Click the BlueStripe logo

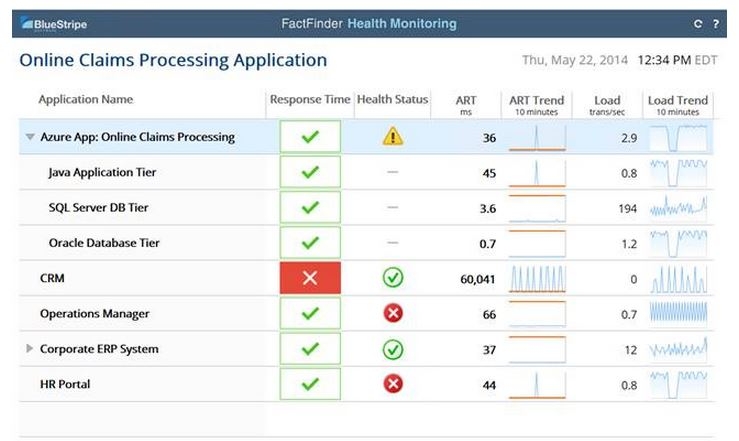(x=54, y=24)
